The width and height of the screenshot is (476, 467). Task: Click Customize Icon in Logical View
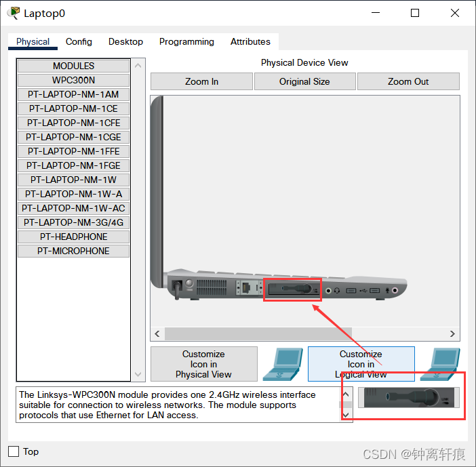pos(361,364)
